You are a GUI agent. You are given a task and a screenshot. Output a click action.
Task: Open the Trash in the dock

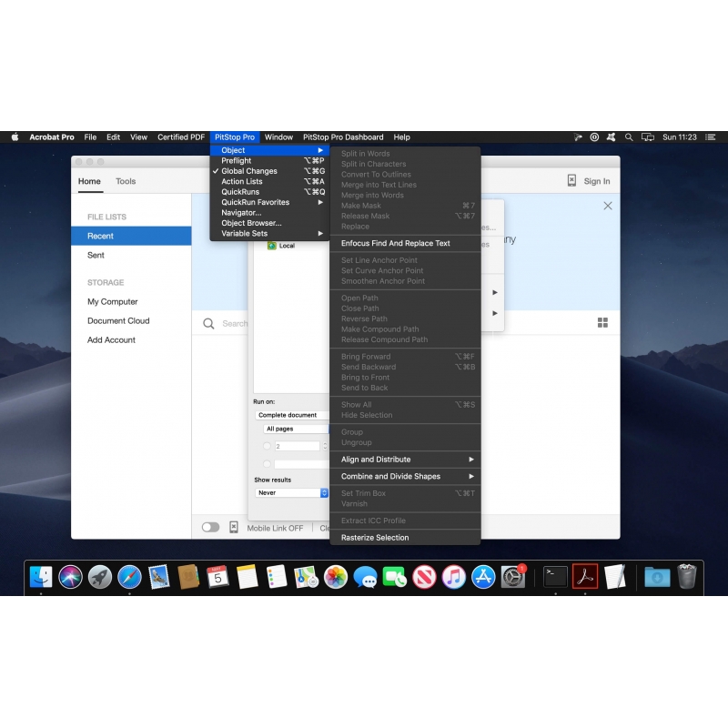pyautogui.click(x=687, y=577)
